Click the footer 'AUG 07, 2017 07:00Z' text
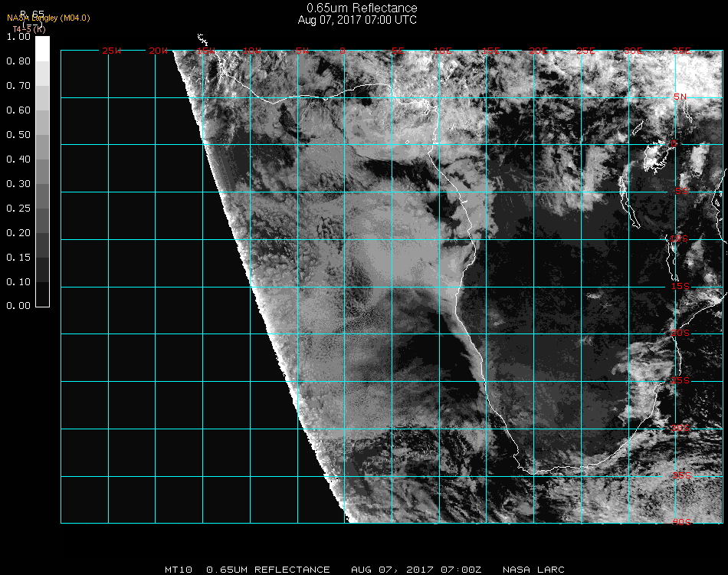This screenshot has height=575, width=728. tap(416, 570)
